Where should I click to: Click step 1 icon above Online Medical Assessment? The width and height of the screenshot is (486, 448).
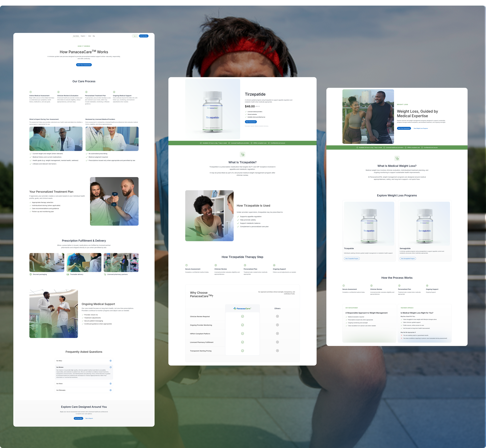pyautogui.click(x=31, y=92)
